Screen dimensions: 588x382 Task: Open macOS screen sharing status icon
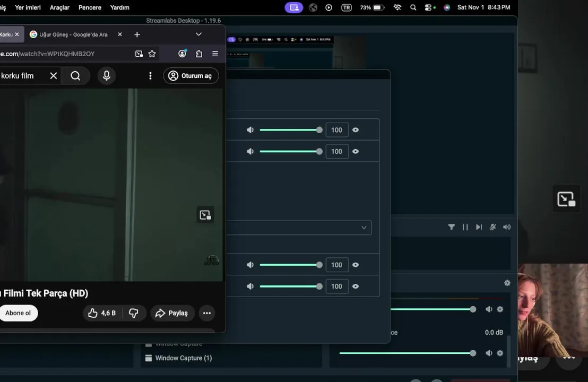[294, 7]
